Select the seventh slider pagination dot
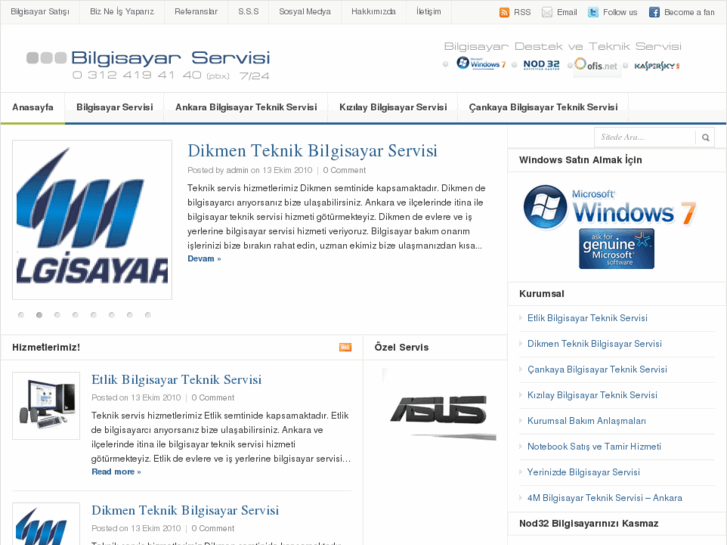The image size is (727, 545). pos(129,315)
